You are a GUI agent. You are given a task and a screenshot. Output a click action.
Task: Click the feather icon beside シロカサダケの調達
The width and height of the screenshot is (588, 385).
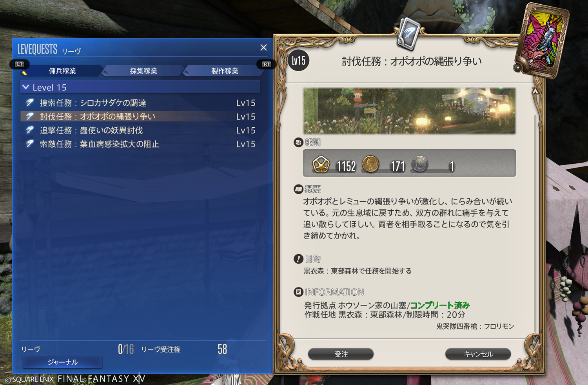point(30,103)
